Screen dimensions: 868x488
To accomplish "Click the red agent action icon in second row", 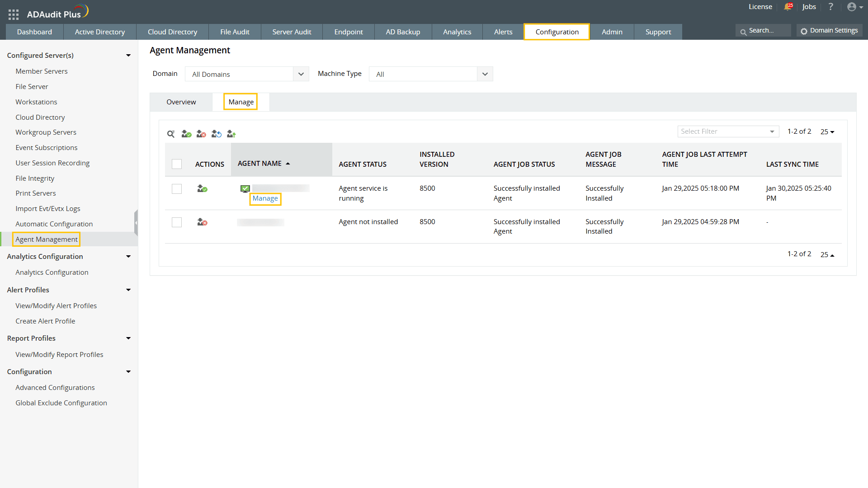I will [202, 222].
